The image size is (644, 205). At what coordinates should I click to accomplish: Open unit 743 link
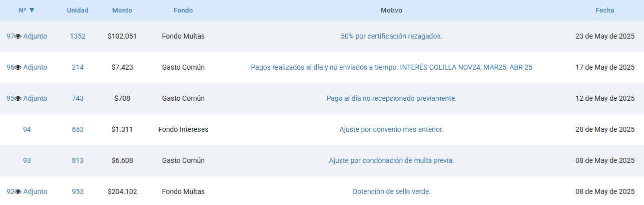[78, 99]
